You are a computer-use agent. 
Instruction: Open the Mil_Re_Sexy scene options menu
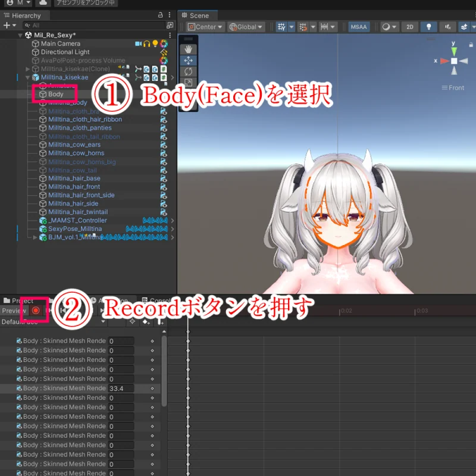pyautogui.click(x=170, y=35)
